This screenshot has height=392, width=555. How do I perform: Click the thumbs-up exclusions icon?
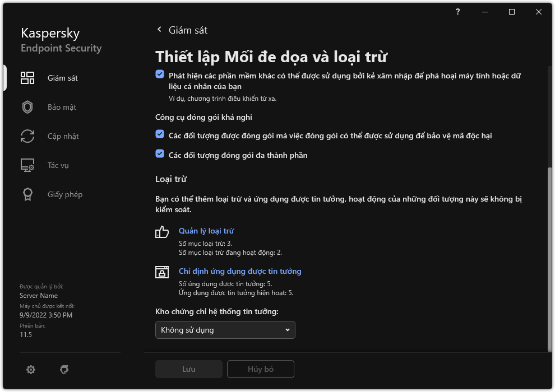162,232
